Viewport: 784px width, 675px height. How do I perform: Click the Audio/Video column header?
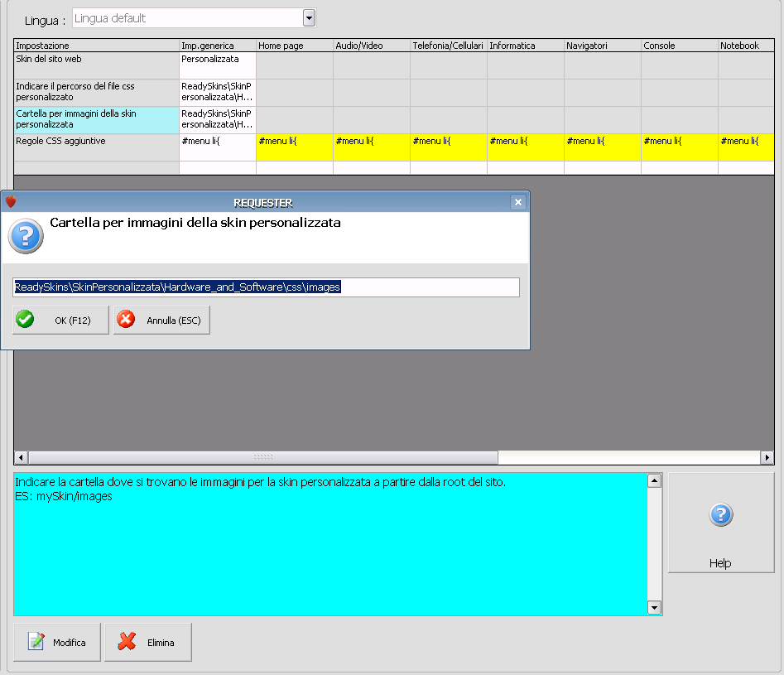[372, 46]
